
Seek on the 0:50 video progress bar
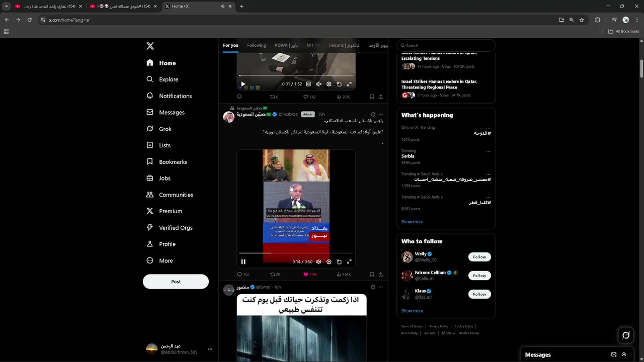click(x=296, y=253)
